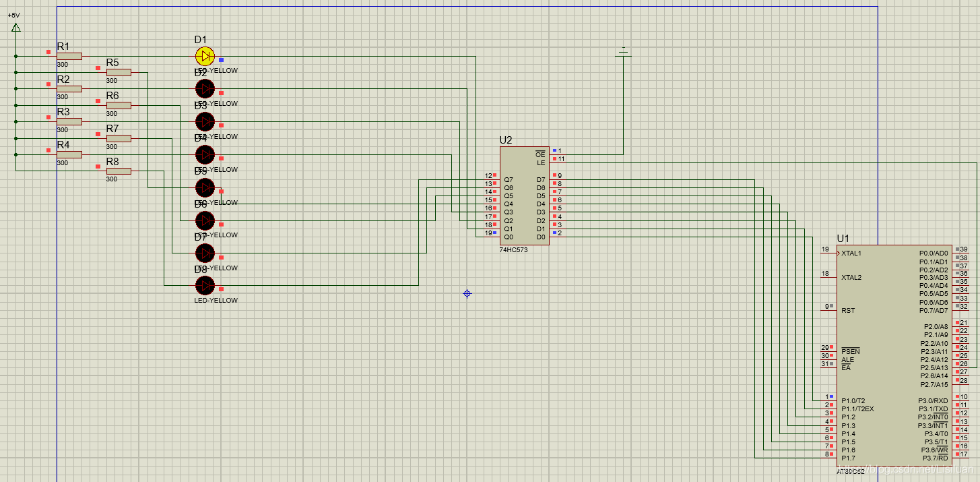Select the lit yellow LED D1

pyautogui.click(x=205, y=56)
